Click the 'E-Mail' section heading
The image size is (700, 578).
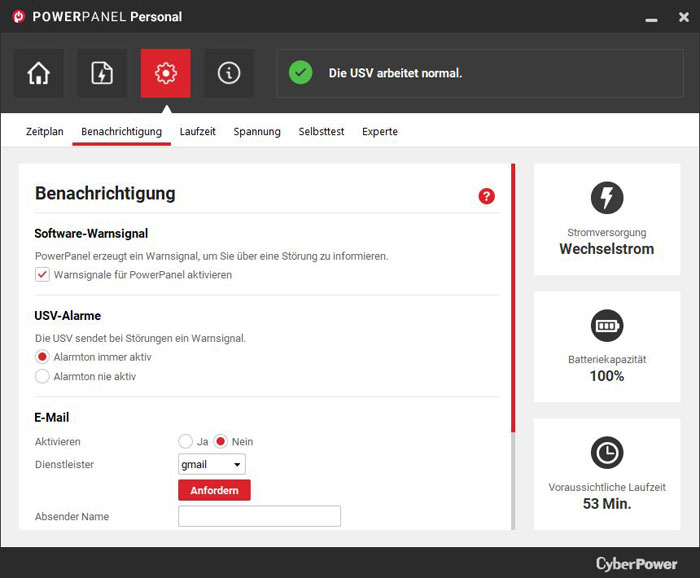pyautogui.click(x=52, y=417)
